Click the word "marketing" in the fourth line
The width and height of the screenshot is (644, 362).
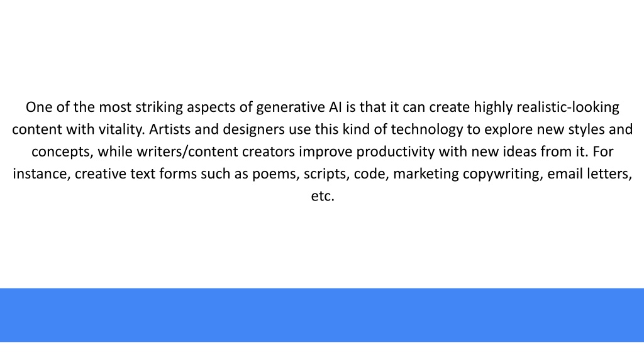(x=426, y=174)
